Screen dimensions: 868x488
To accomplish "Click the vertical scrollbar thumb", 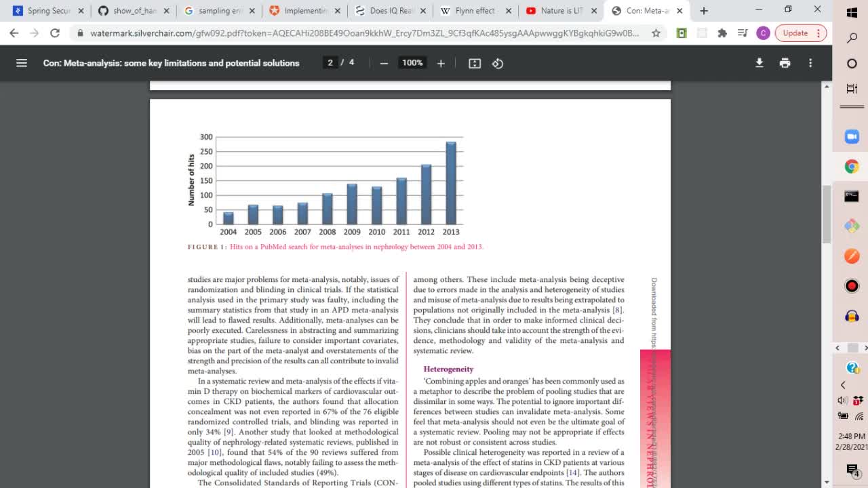I will point(827,213).
